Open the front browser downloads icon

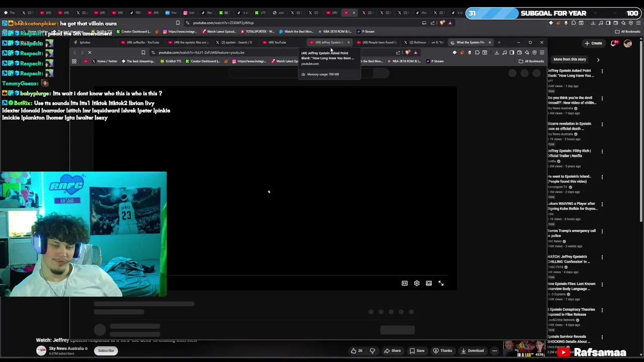[497, 52]
